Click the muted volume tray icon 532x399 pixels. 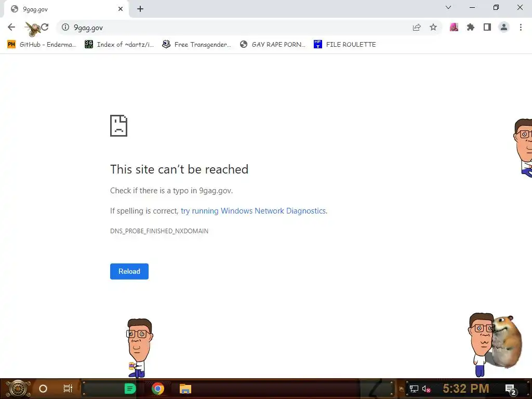point(426,389)
